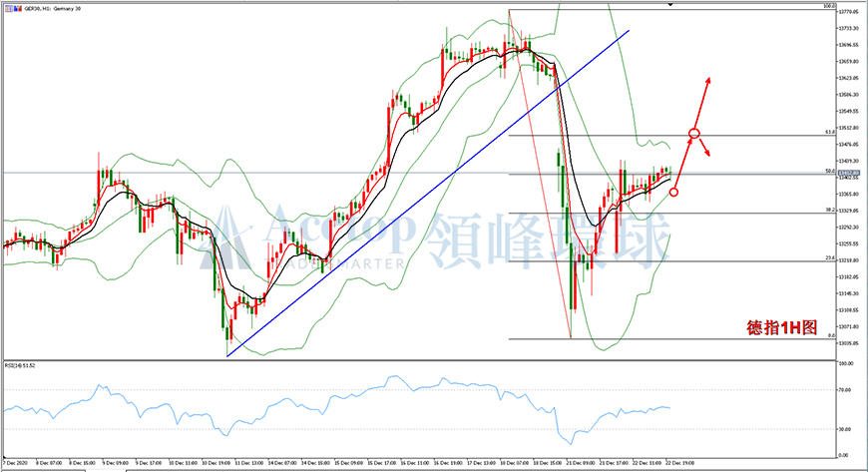Select the red circle on the 61.8 level
868x472 pixels.
694,134
